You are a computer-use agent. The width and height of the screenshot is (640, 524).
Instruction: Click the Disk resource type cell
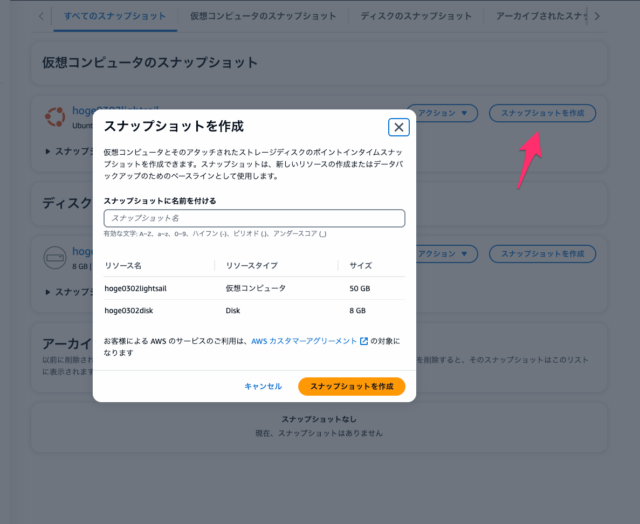click(233, 311)
